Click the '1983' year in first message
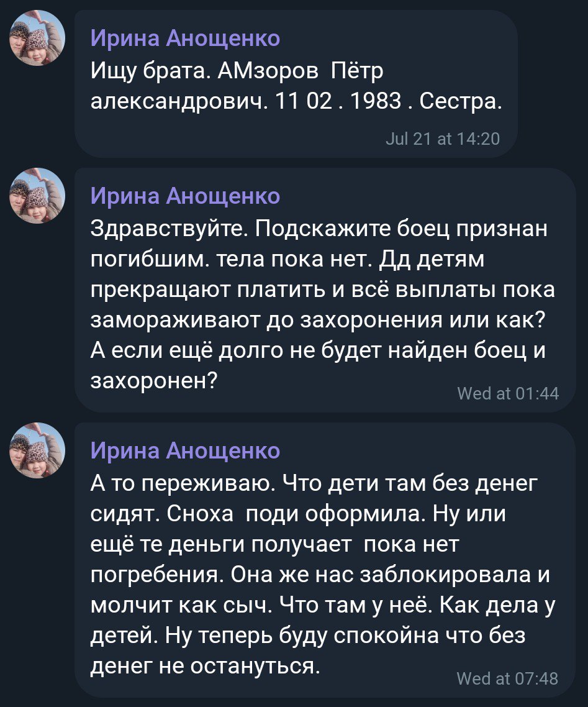This screenshot has height=707, width=588. (376, 99)
